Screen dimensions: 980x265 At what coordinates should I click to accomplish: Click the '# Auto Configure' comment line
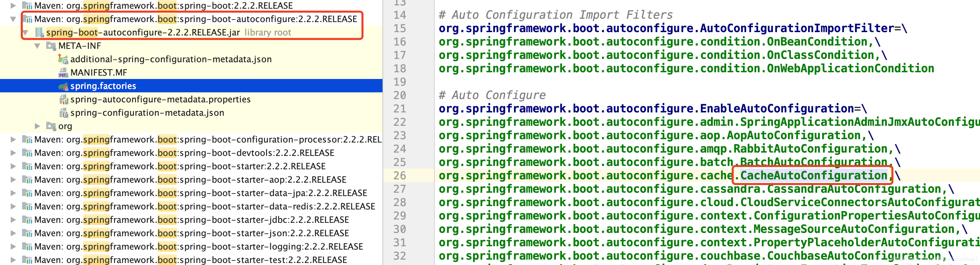[x=492, y=95]
